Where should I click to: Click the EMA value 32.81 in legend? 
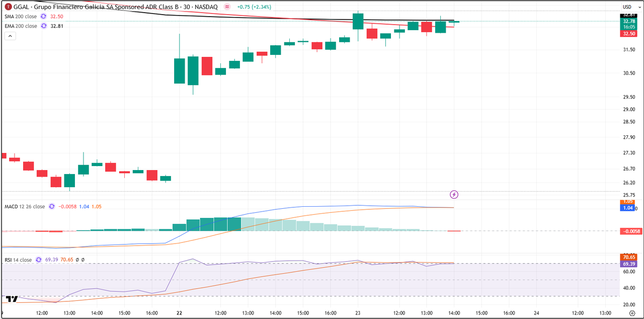56,26
